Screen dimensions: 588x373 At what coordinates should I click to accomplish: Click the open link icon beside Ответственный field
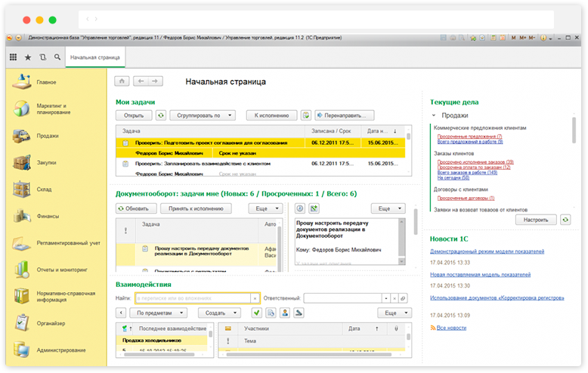(x=403, y=298)
